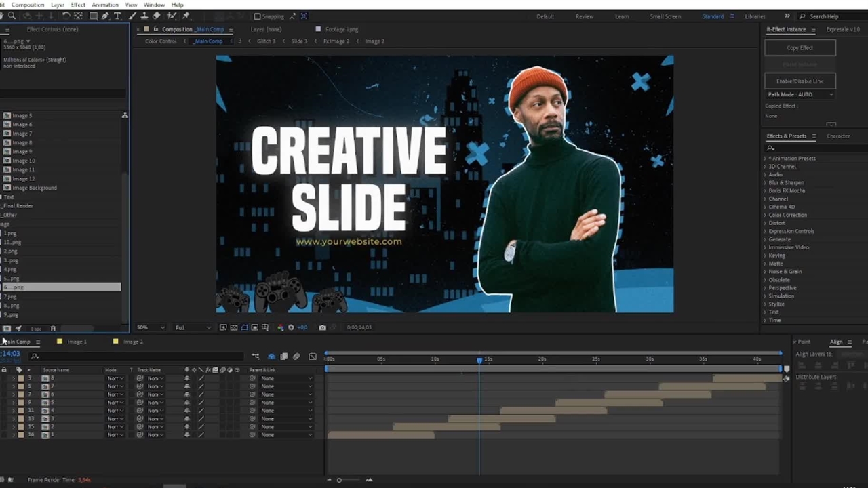This screenshot has width=868, height=488.
Task: Click the Copy Effect button
Action: tap(800, 48)
